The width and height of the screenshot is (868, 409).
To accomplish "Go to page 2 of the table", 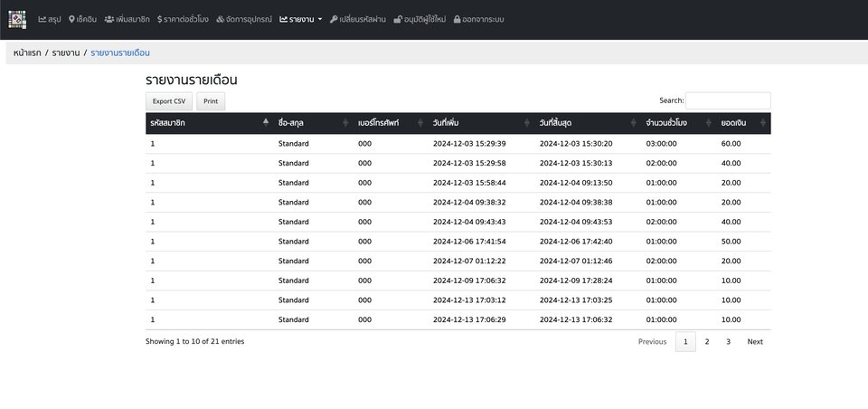I will tap(707, 342).
